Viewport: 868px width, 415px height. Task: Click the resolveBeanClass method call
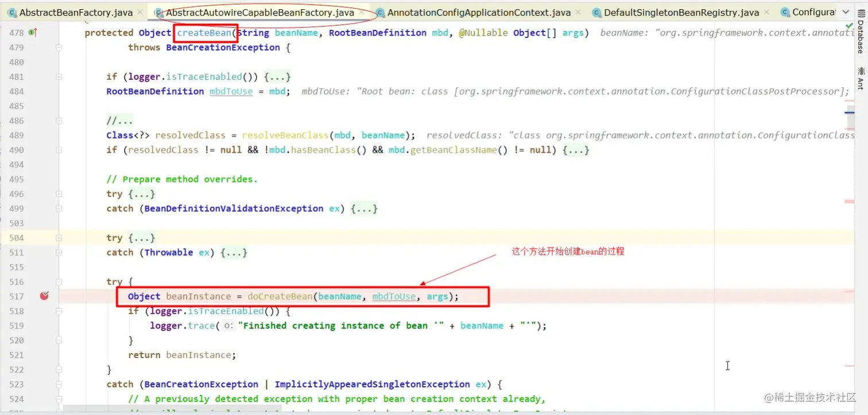point(285,135)
